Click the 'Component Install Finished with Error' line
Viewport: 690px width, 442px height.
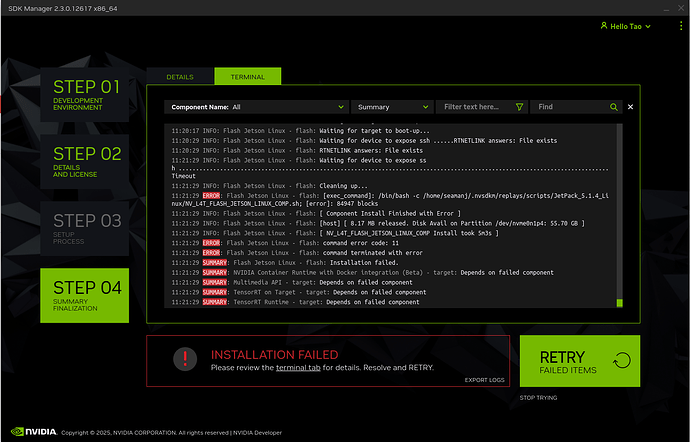coord(316,214)
